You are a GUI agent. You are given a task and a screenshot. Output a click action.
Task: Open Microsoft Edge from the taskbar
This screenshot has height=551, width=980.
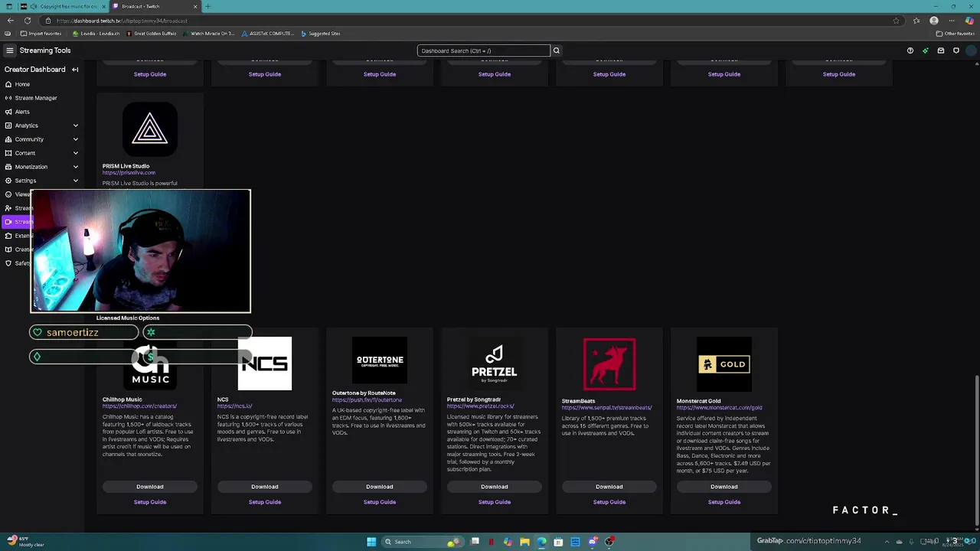point(541,542)
